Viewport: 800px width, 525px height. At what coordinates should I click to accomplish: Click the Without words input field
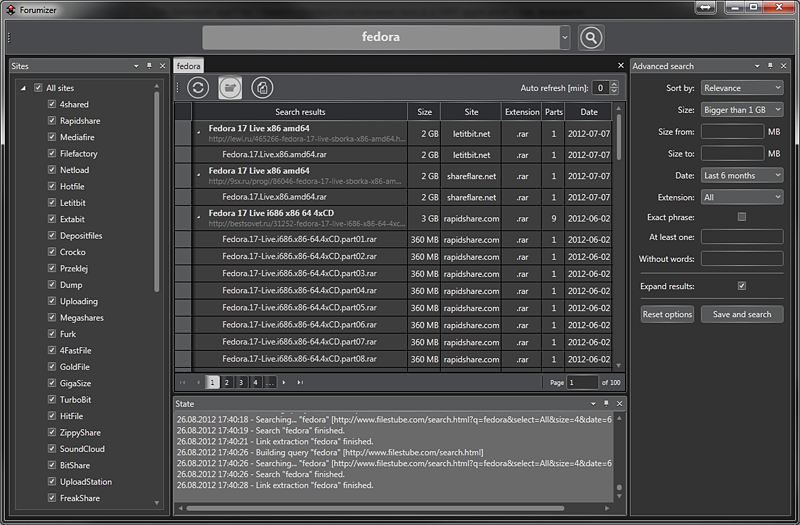point(742,259)
